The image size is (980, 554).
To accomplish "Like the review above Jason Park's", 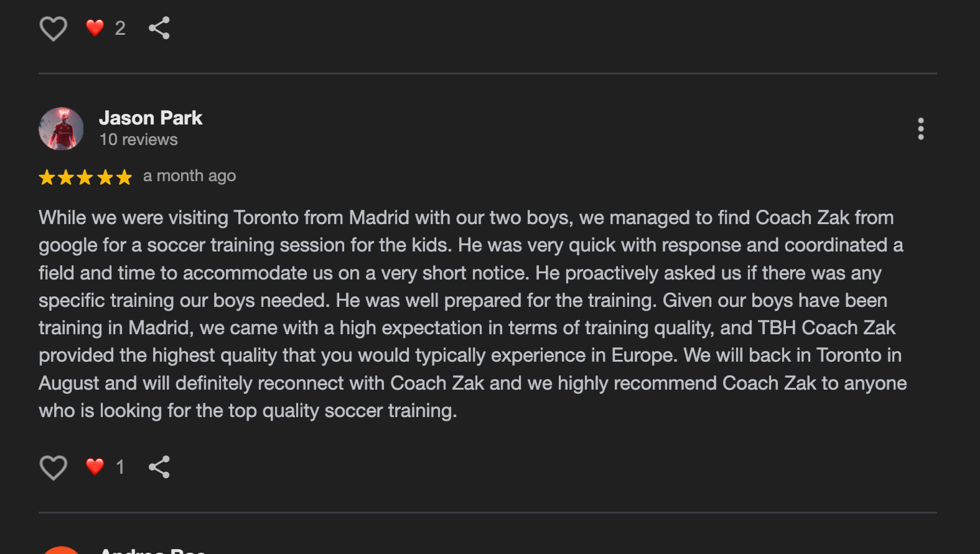I will [x=54, y=29].
